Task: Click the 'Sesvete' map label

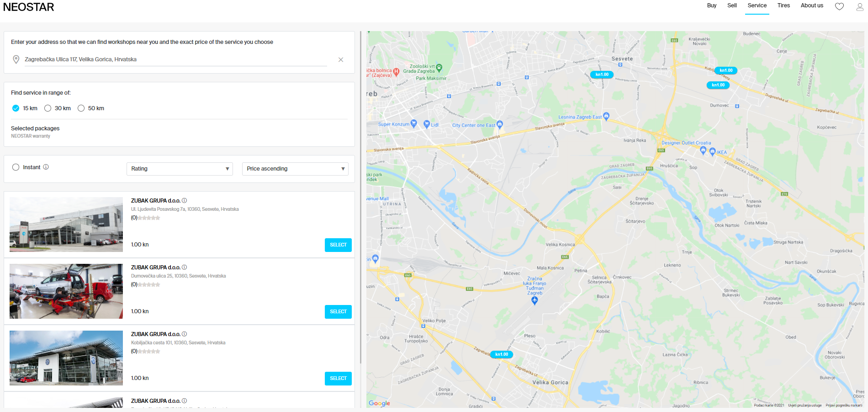Action: (622, 59)
